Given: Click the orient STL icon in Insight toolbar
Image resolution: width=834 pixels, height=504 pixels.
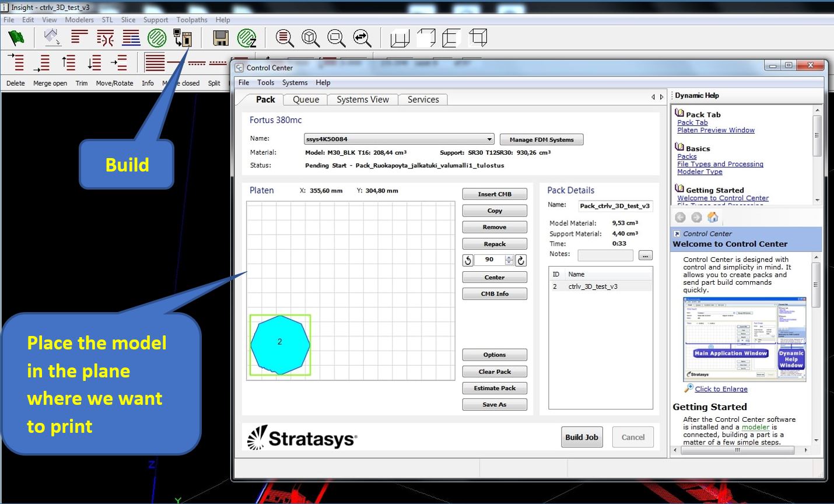Looking at the screenshot, I should (x=52, y=38).
